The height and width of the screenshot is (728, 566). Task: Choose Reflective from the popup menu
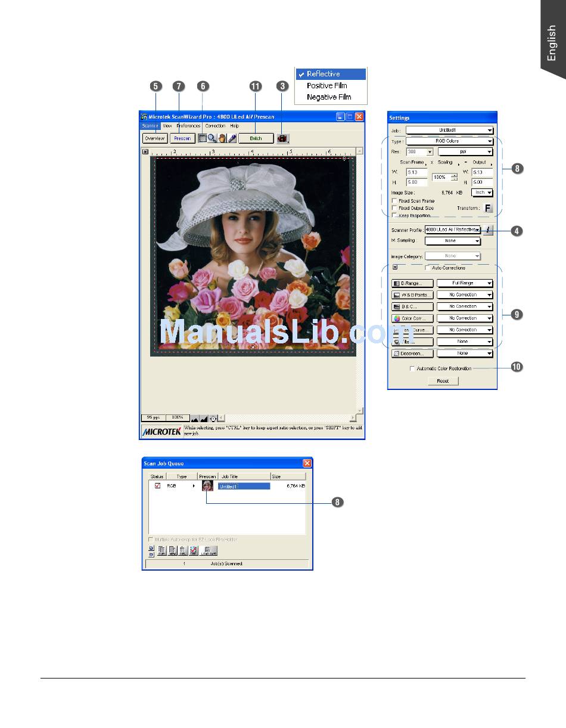point(331,74)
